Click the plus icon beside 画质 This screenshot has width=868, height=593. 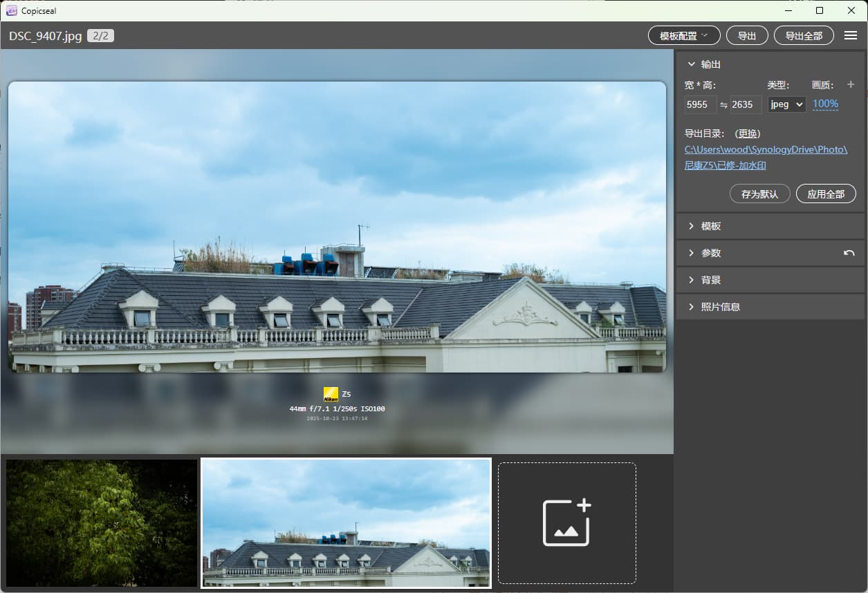(x=851, y=85)
